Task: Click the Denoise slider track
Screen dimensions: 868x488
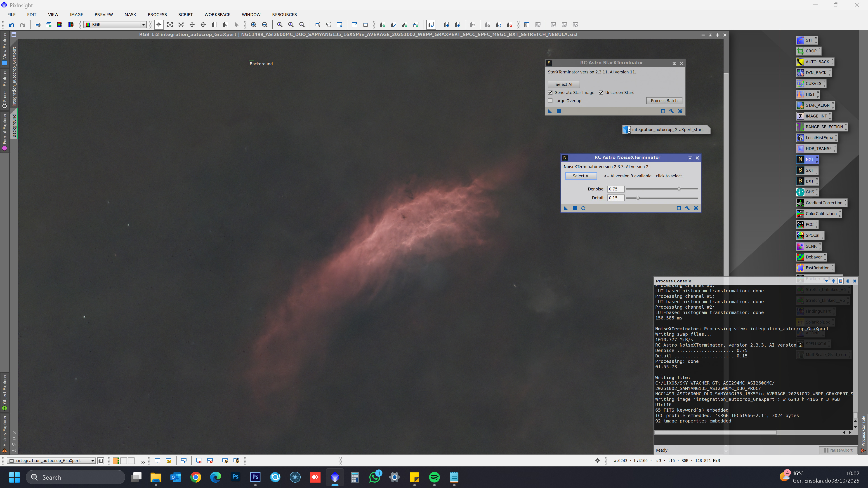Action: (654, 189)
